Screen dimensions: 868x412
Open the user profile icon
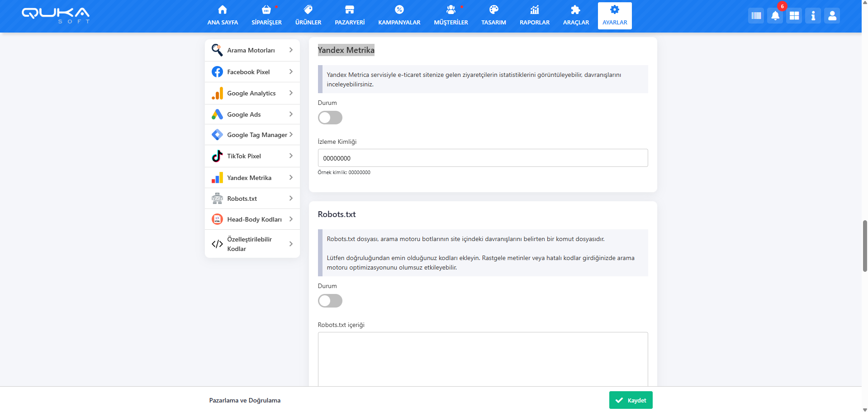(x=832, y=16)
